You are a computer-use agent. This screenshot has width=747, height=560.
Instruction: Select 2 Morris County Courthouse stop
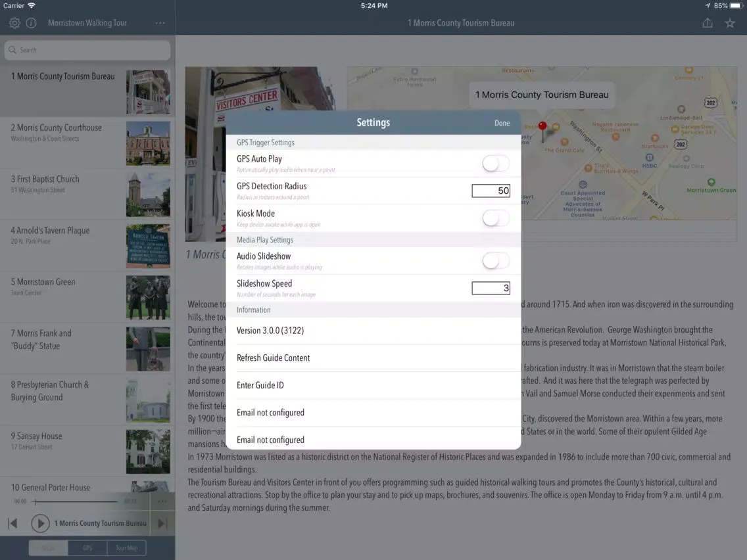pyautogui.click(x=87, y=143)
